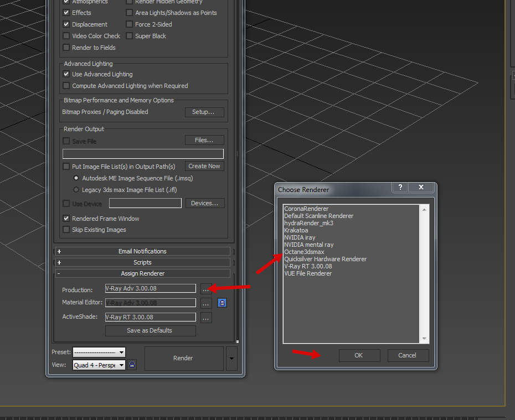Uncheck Use Advanced Lighting
Screen dimensions: 515x420
pyautogui.click(x=66, y=74)
